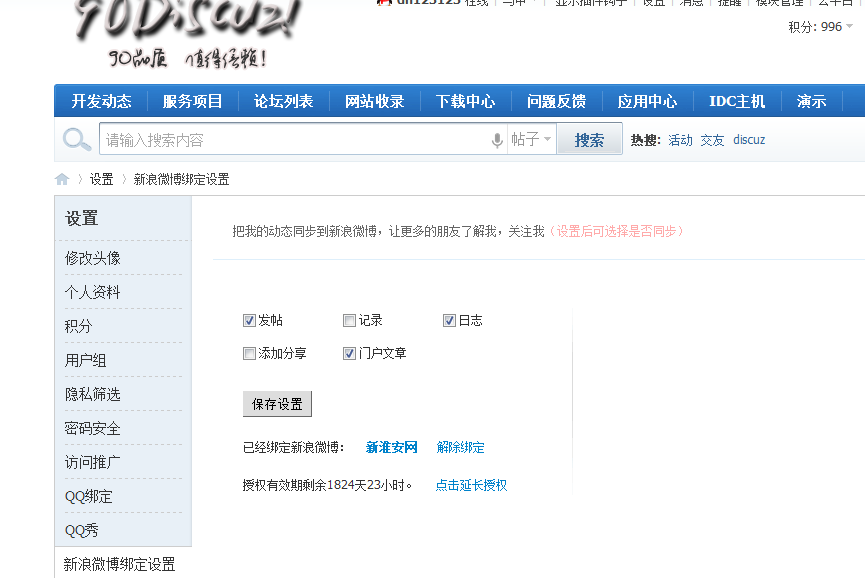Open 隐私筛选 settings in the sidebar
Image resolution: width=865 pixels, height=578 pixels.
pos(93,394)
